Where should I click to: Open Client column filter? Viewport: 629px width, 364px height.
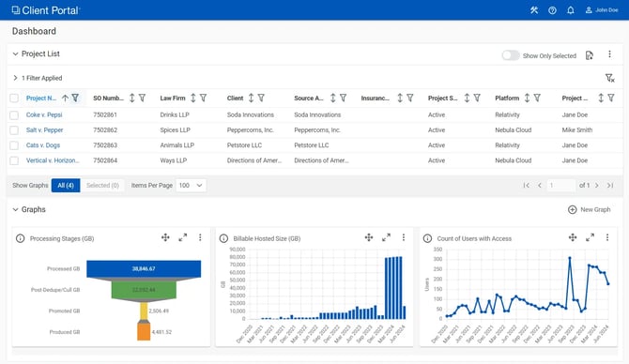point(261,98)
